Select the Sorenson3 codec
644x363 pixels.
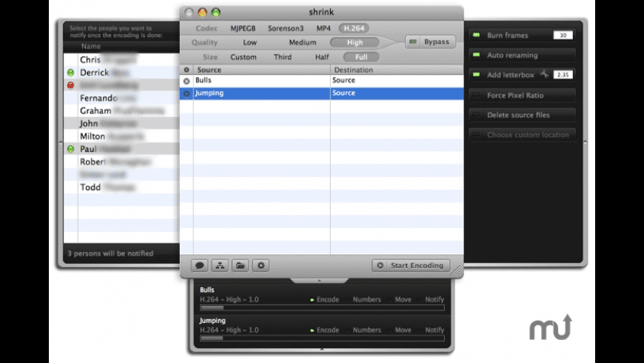point(286,28)
